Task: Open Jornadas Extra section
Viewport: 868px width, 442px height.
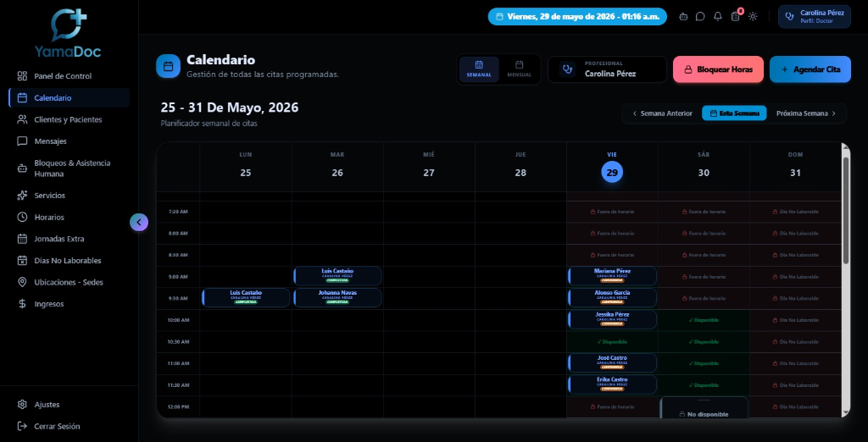Action: click(69, 239)
